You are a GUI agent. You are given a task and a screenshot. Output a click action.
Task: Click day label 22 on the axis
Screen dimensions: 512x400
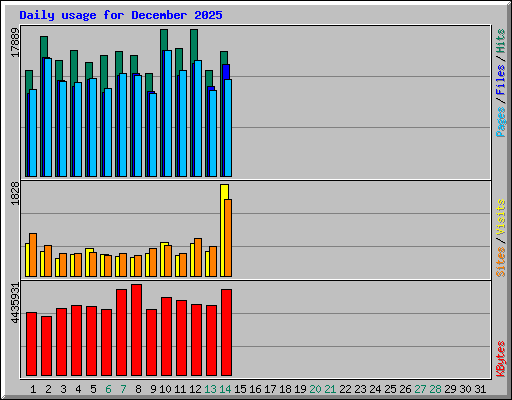345,389
